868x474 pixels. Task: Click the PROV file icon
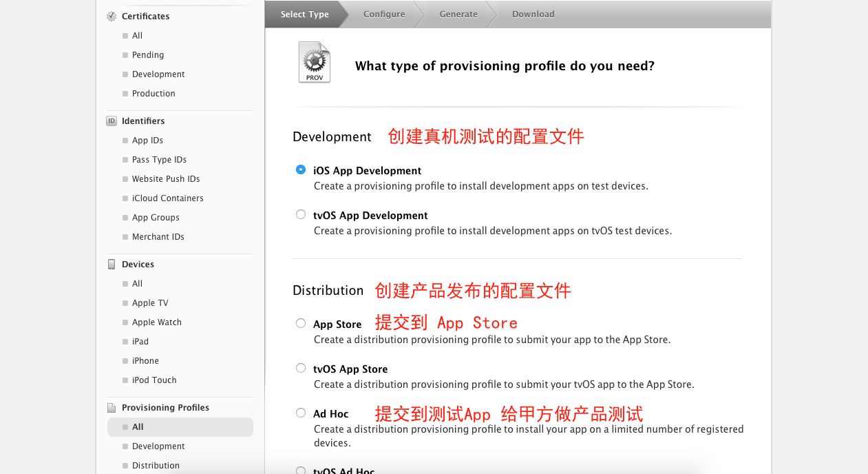coord(315,63)
